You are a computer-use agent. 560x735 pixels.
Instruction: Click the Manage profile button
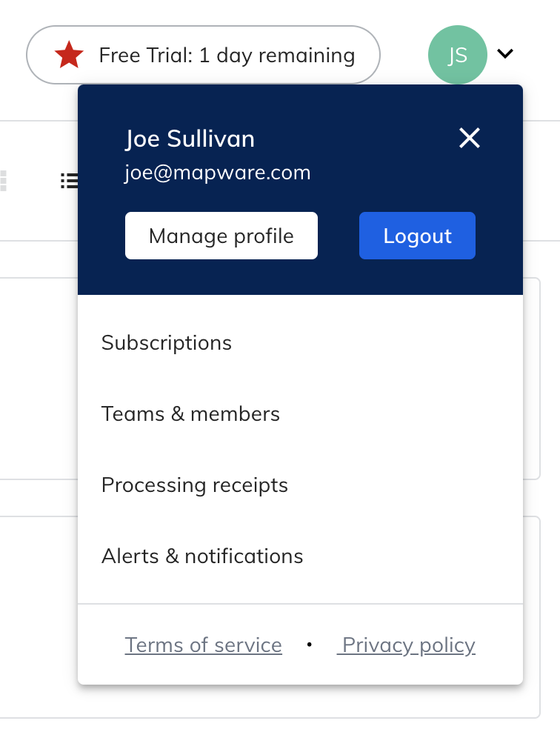[x=221, y=236]
